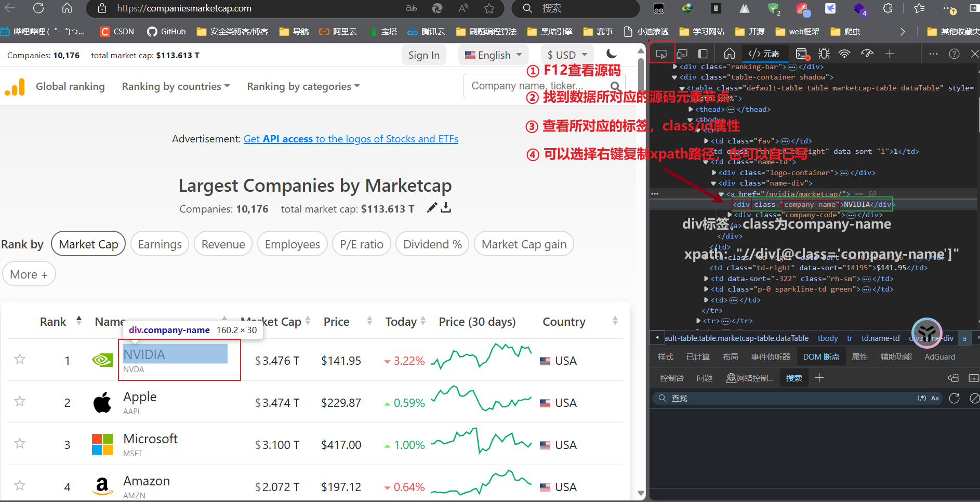Activate the DevTools inspect element picker
Viewport: 980px width, 502px height.
point(661,54)
